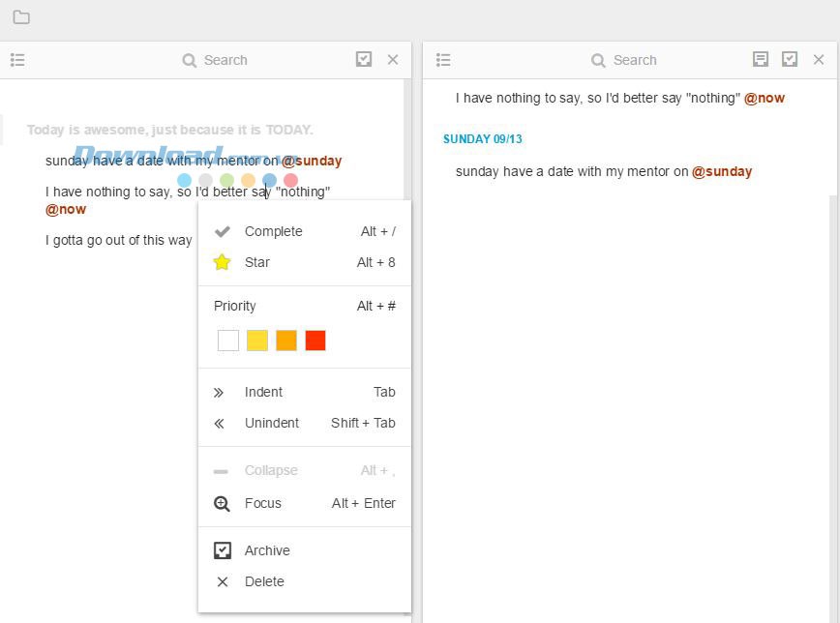Delete the selected item
Screen dimensions: 840x623
click(x=263, y=581)
